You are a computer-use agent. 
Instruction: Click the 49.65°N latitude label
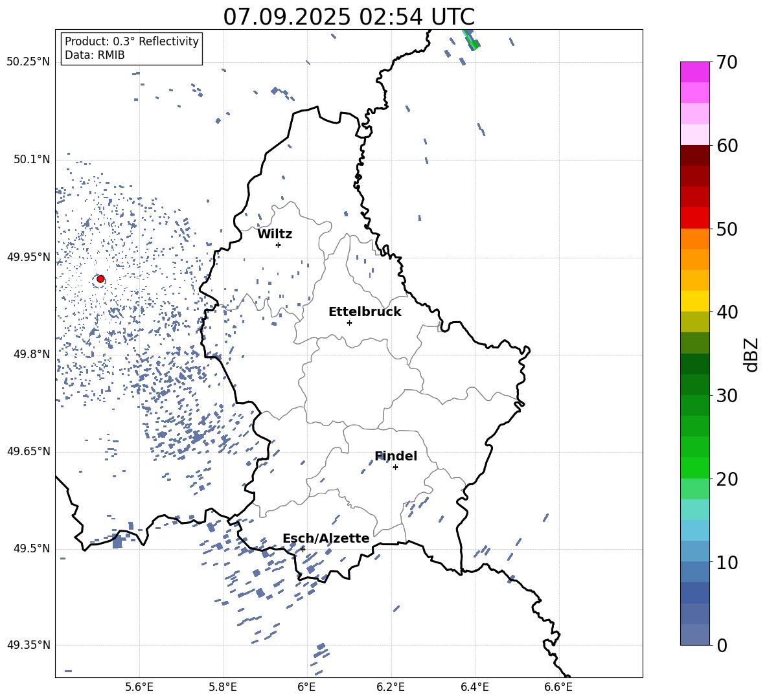tap(29, 451)
